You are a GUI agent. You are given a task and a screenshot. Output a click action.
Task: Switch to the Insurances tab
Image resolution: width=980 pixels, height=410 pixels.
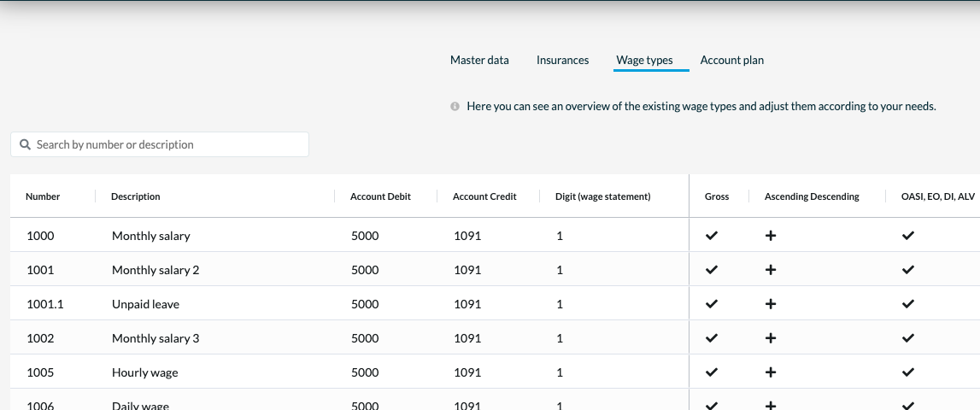coord(562,60)
